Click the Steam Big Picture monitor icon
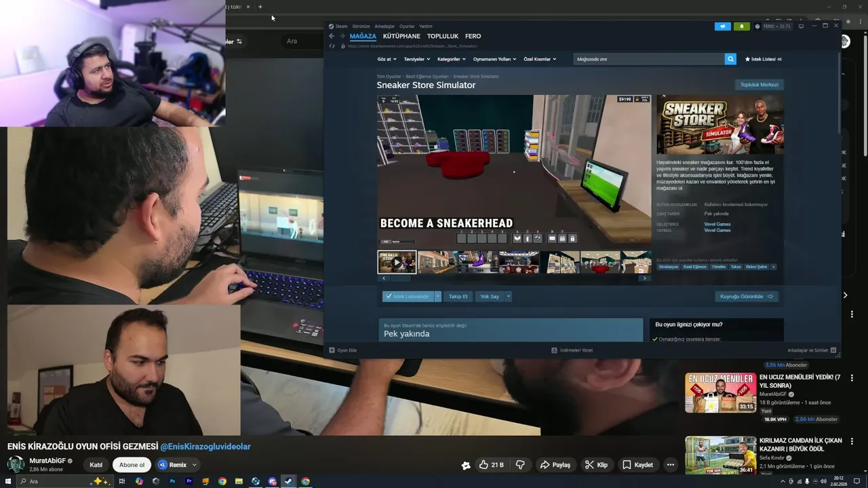This screenshot has height=488, width=868. [x=801, y=26]
